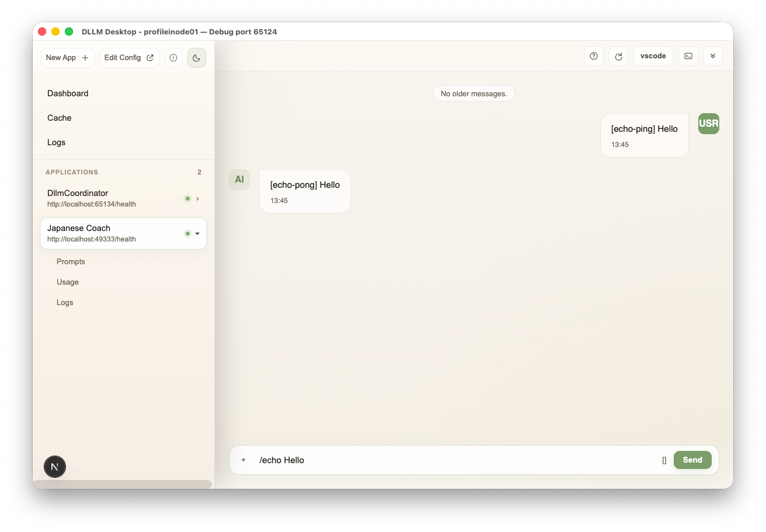Click the USR avatar badge
Viewport: 766px width, 532px height.
[x=709, y=124]
